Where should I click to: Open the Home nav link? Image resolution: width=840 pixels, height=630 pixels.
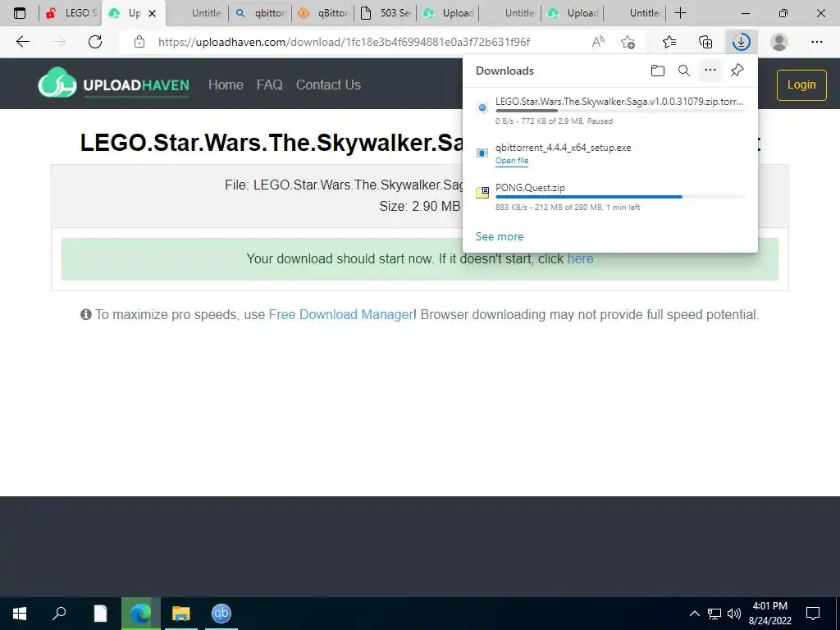[x=226, y=84]
